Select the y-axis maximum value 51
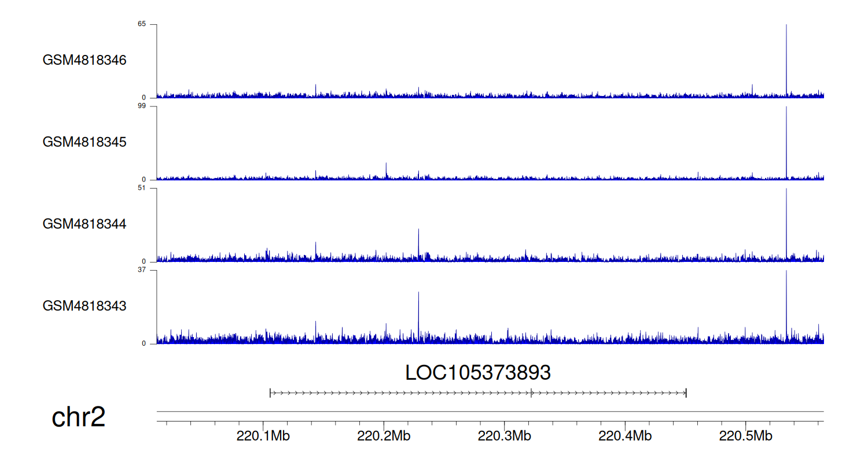This screenshot has height=451, width=868. click(x=142, y=188)
